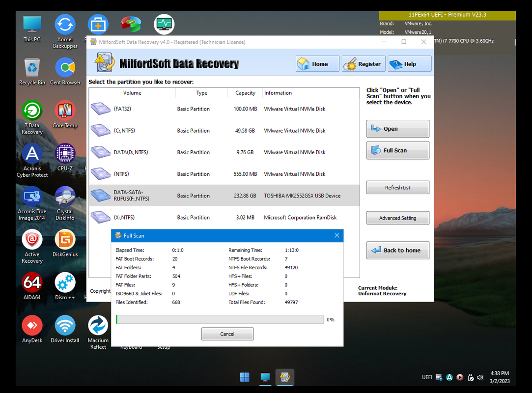Click the USB safely remove tray icon

(470, 377)
